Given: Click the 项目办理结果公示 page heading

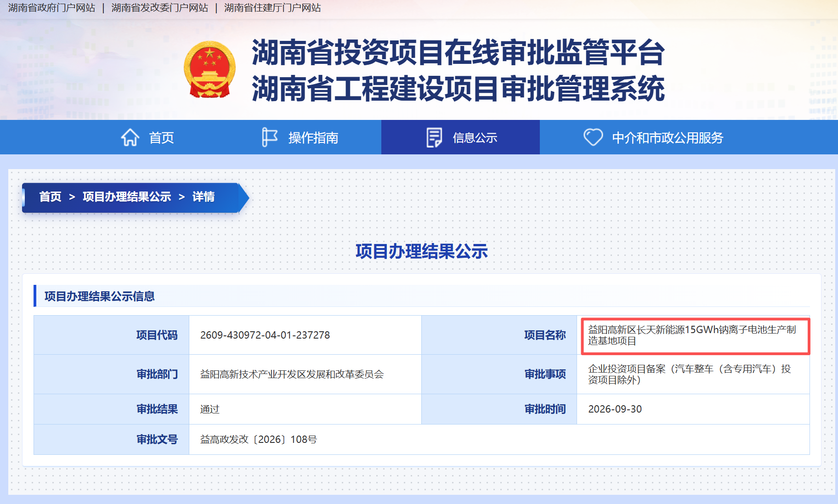Looking at the screenshot, I should [422, 251].
